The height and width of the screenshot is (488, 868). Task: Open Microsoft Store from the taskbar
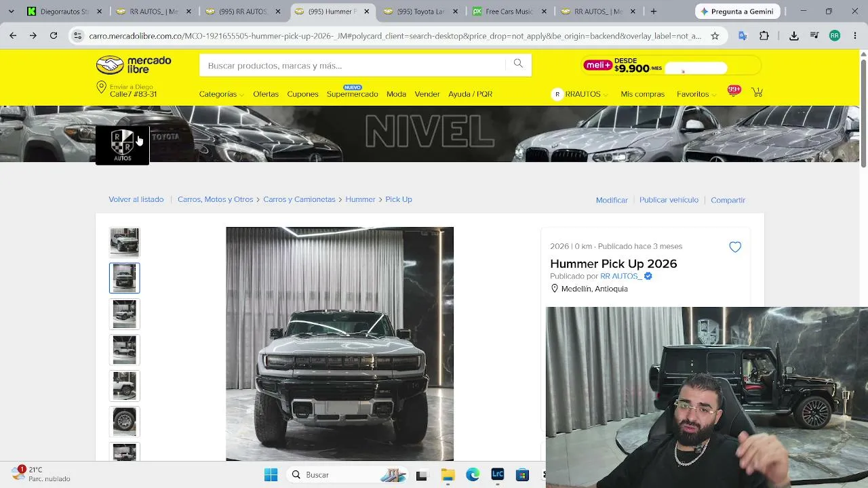coord(522,475)
